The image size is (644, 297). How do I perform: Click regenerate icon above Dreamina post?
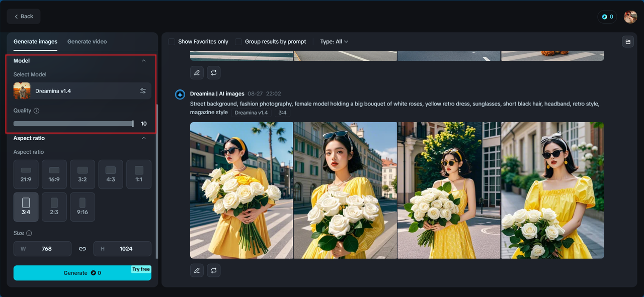pyautogui.click(x=214, y=73)
